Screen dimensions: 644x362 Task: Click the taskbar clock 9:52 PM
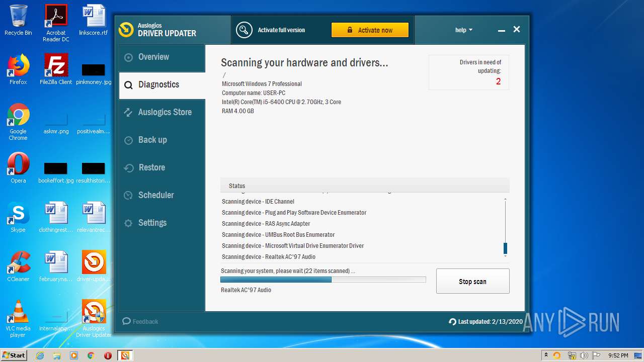[618, 355]
